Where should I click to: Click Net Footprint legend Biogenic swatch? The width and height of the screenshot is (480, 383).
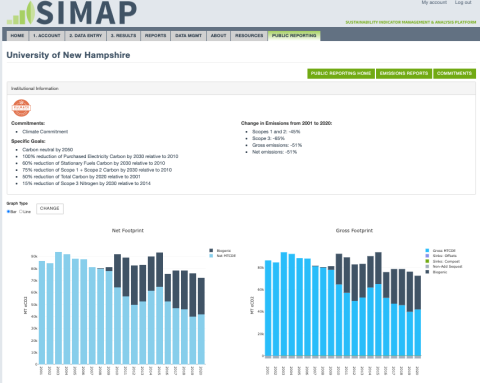point(211,251)
